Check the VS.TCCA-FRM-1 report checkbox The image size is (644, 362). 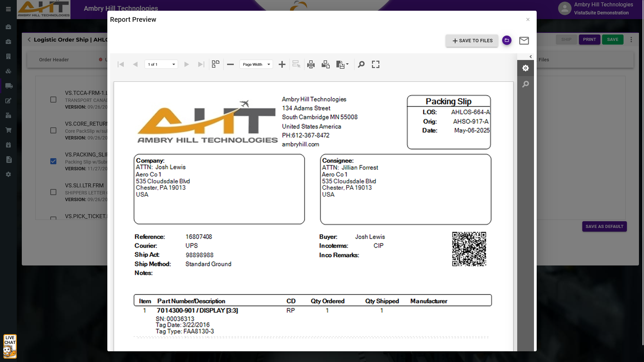point(53,100)
